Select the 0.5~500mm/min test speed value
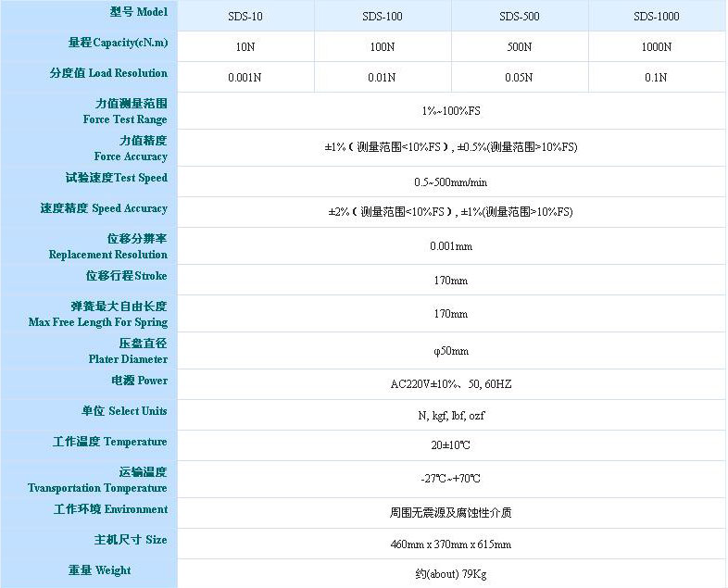 (451, 182)
